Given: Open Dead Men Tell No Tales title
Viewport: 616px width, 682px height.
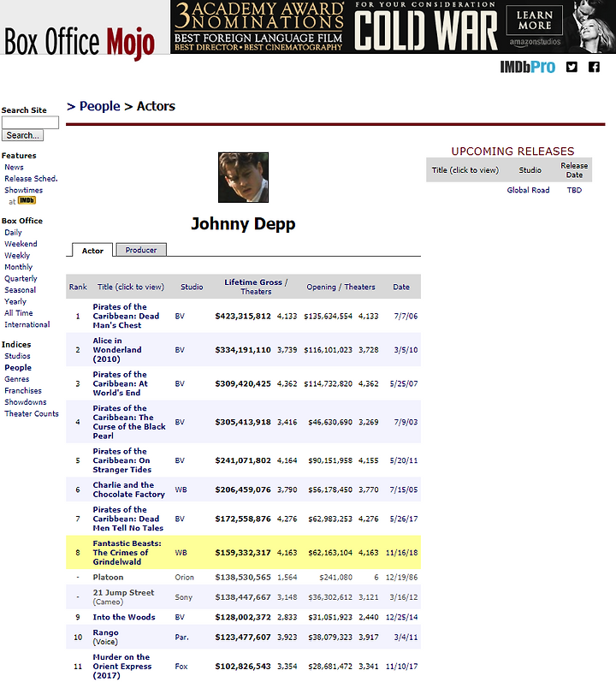Looking at the screenshot, I should (127, 519).
